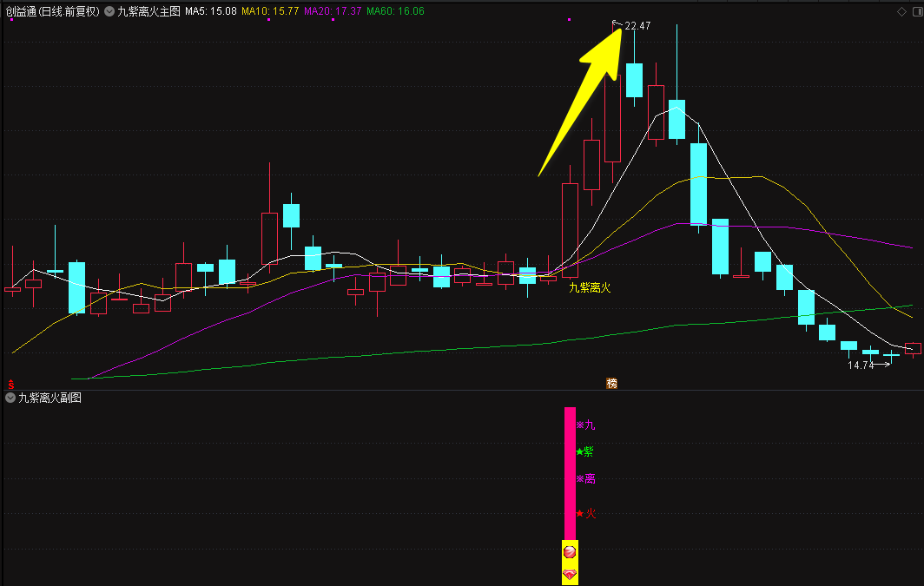Select the stock title 创益通(日线.前复权)
The width and height of the screenshot is (924, 586).
pos(53,11)
